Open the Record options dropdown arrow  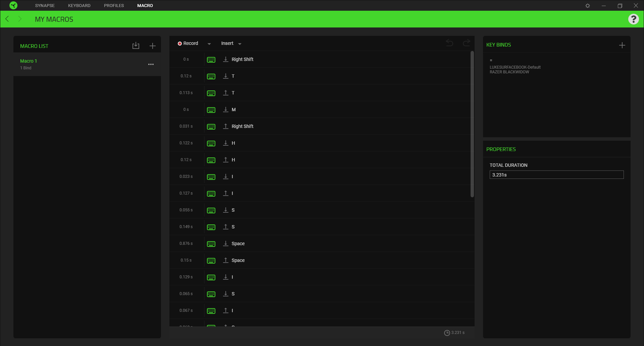point(209,44)
